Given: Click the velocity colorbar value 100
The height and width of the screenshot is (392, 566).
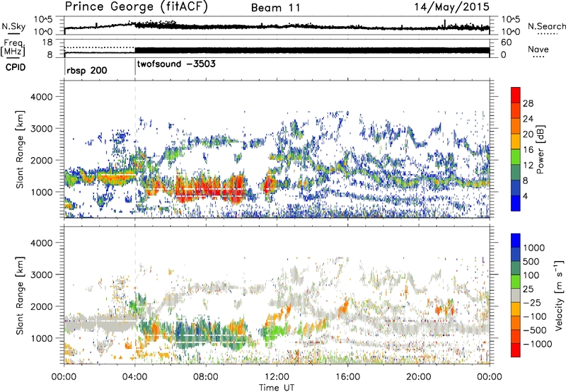Looking at the screenshot, I should [x=531, y=275].
